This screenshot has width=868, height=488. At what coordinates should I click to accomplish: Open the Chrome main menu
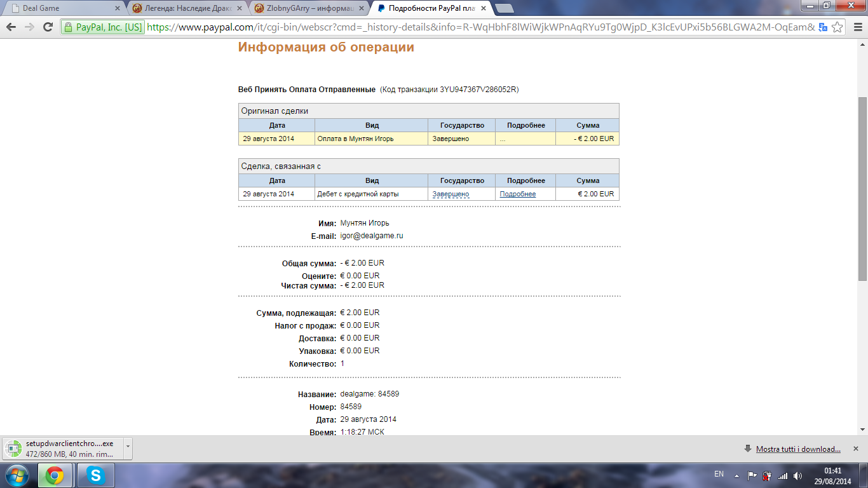857,27
